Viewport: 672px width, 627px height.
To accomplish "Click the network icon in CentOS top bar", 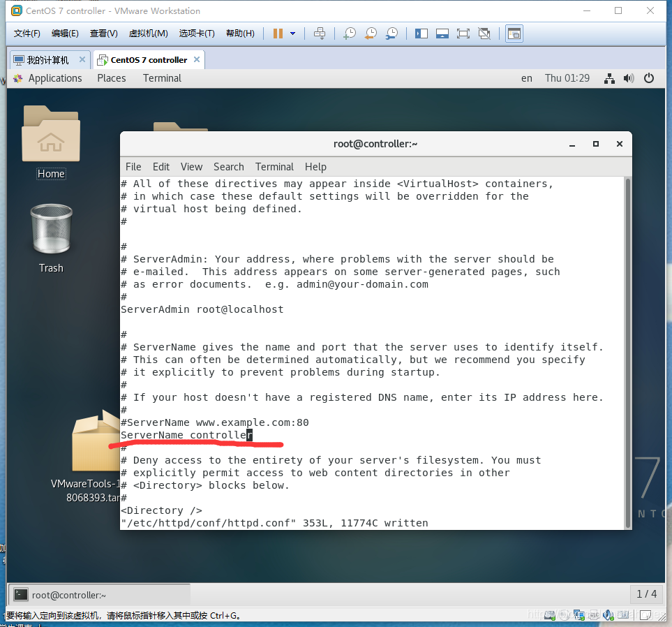I will [609, 78].
